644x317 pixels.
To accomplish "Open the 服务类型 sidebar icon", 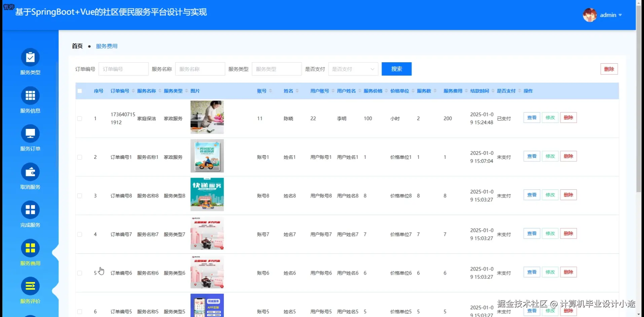I will [30, 57].
